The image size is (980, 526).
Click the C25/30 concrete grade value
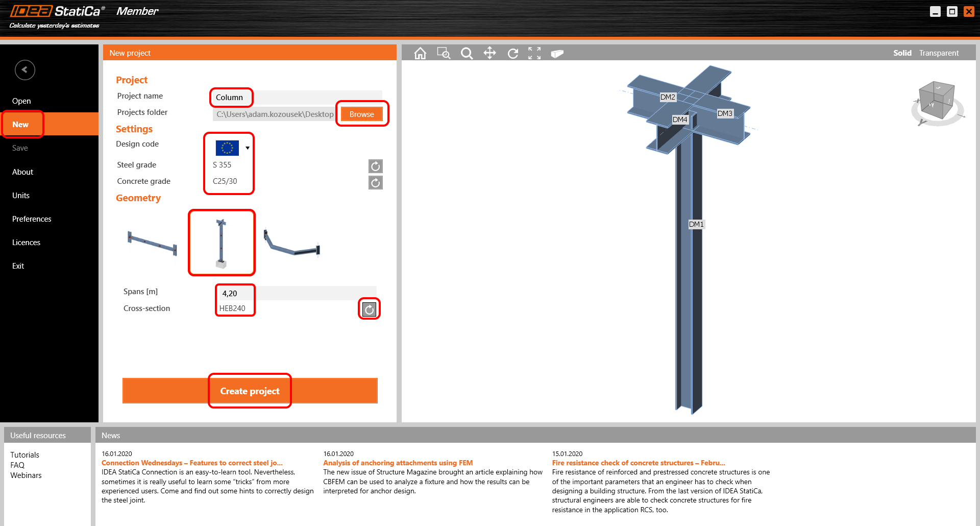[x=225, y=181]
